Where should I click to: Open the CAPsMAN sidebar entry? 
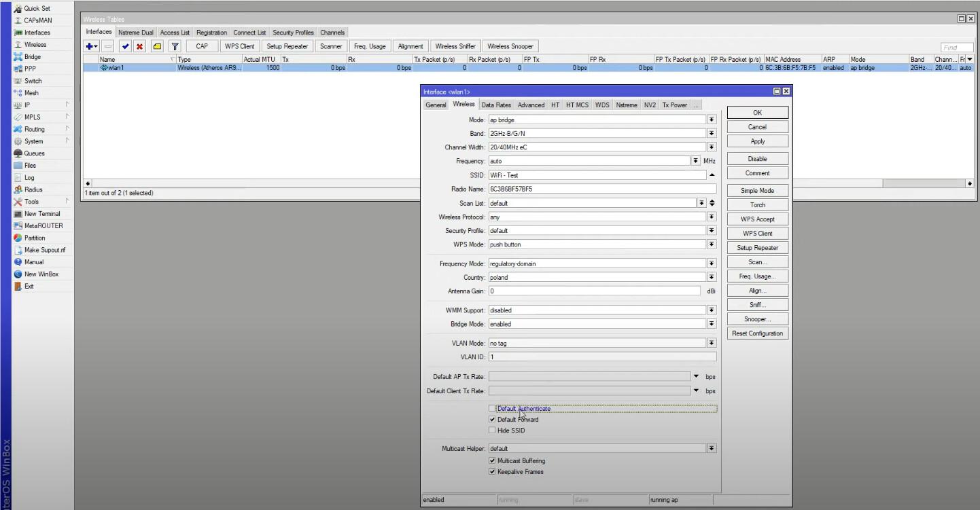coord(37,20)
